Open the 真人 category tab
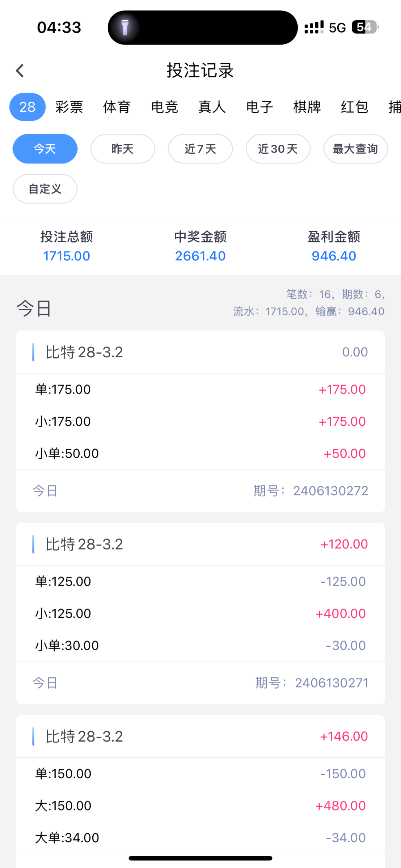Screen dimensions: 401x868 click(212, 107)
